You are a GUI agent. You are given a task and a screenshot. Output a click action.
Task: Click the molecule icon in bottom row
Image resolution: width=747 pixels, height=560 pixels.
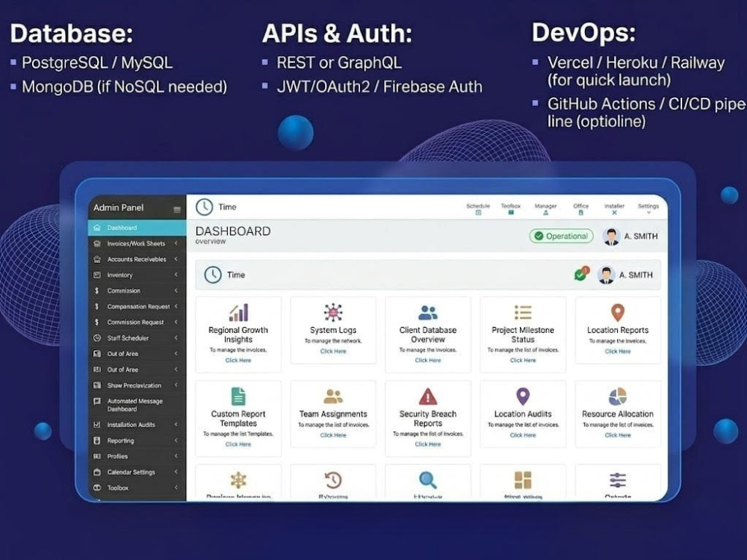238,480
